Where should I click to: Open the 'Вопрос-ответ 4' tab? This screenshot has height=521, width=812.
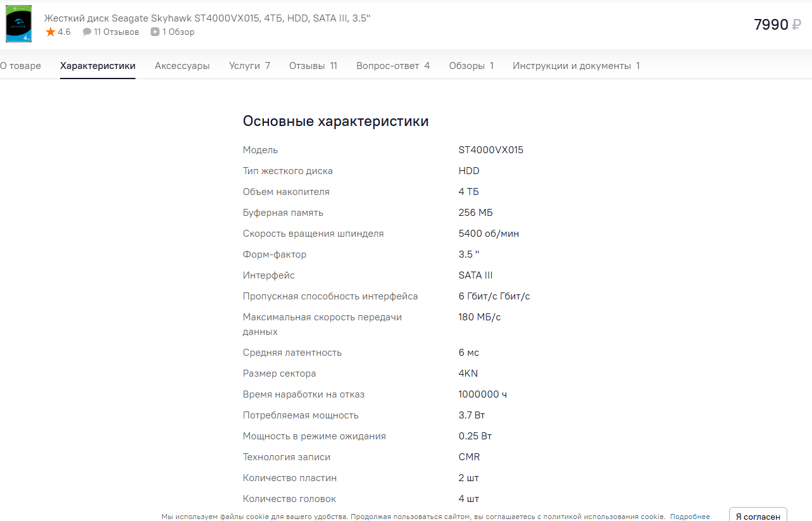point(393,66)
